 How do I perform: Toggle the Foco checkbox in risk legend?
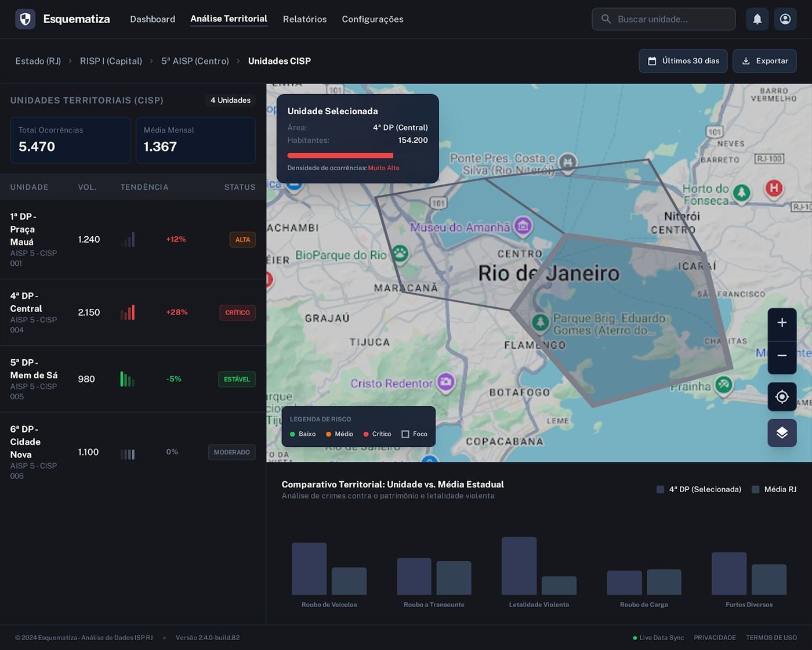pos(405,434)
